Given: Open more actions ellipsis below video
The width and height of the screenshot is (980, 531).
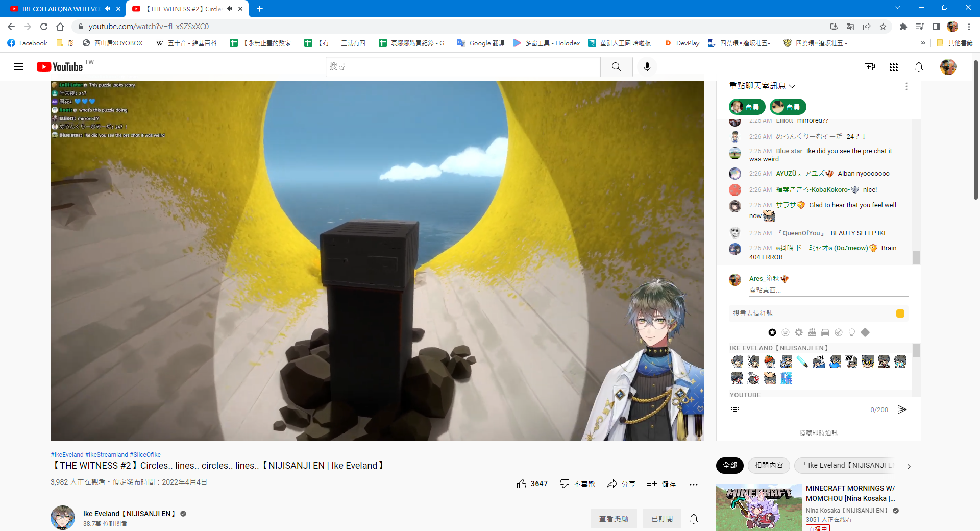Looking at the screenshot, I should click(693, 484).
